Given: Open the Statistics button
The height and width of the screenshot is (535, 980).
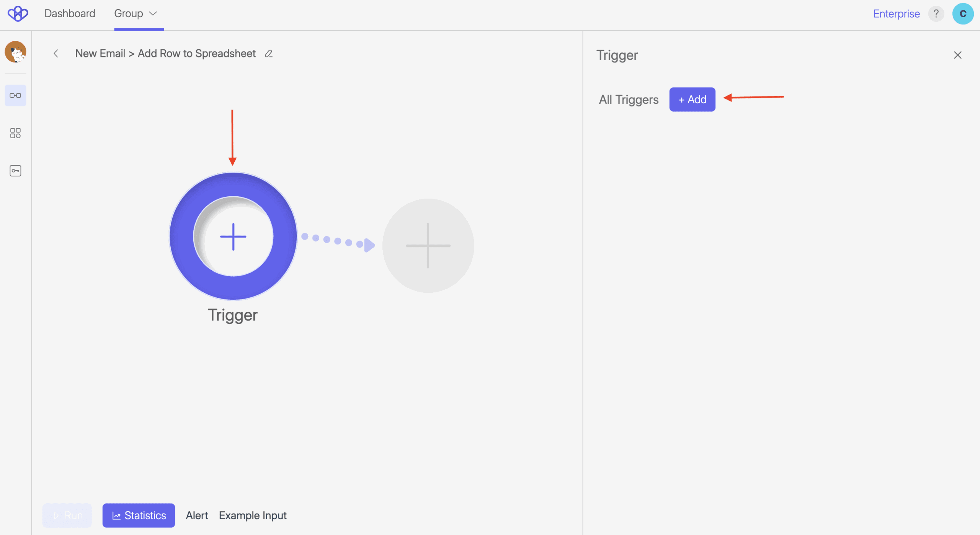Looking at the screenshot, I should 139,515.
